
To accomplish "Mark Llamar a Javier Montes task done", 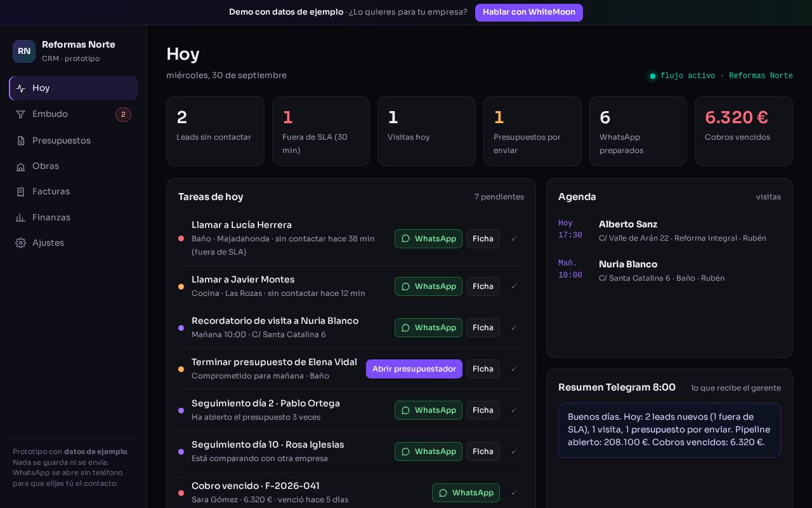I will pos(514,286).
